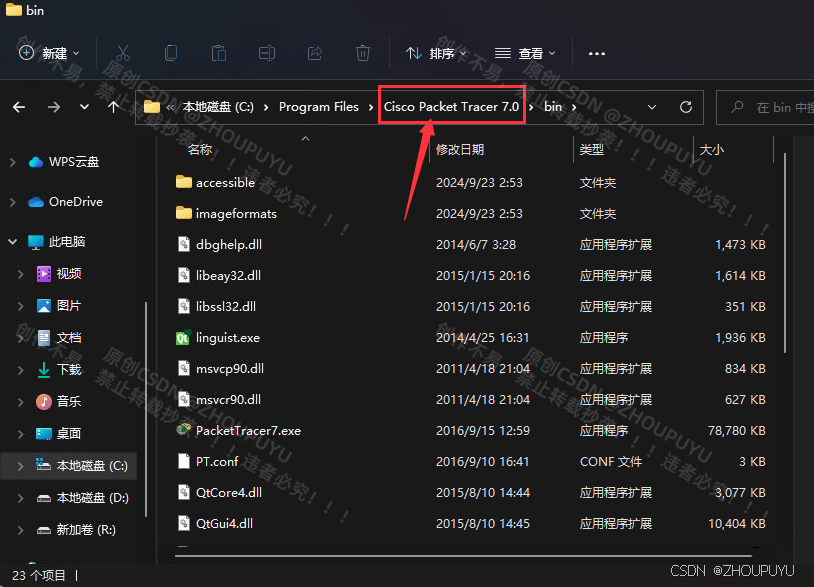Select the msvcr90.dll file

(x=228, y=400)
